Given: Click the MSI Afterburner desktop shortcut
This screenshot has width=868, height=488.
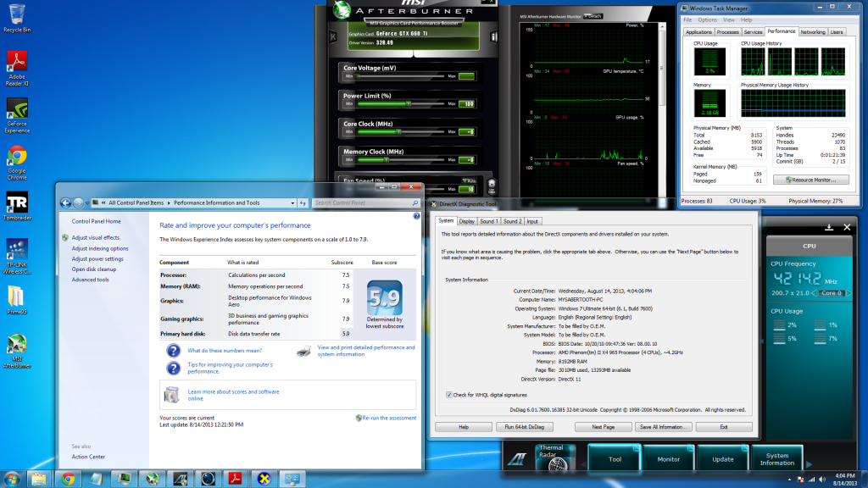Looking at the screenshot, I should [x=16, y=347].
